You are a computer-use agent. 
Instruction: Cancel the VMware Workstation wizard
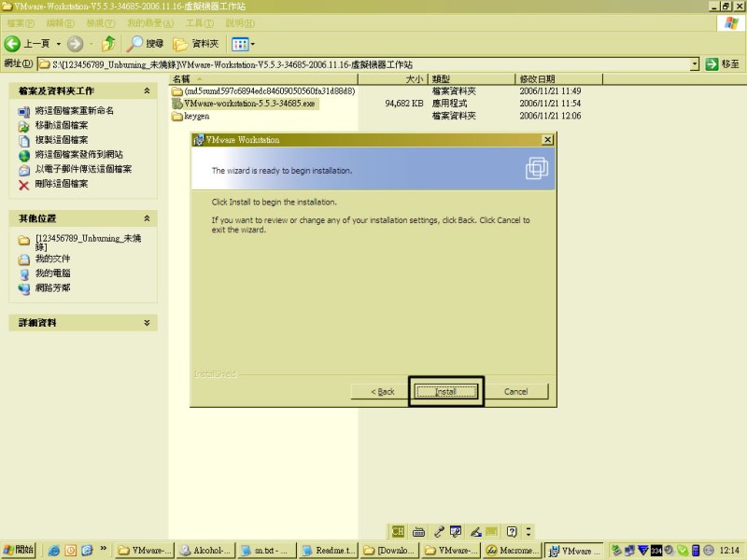516,391
